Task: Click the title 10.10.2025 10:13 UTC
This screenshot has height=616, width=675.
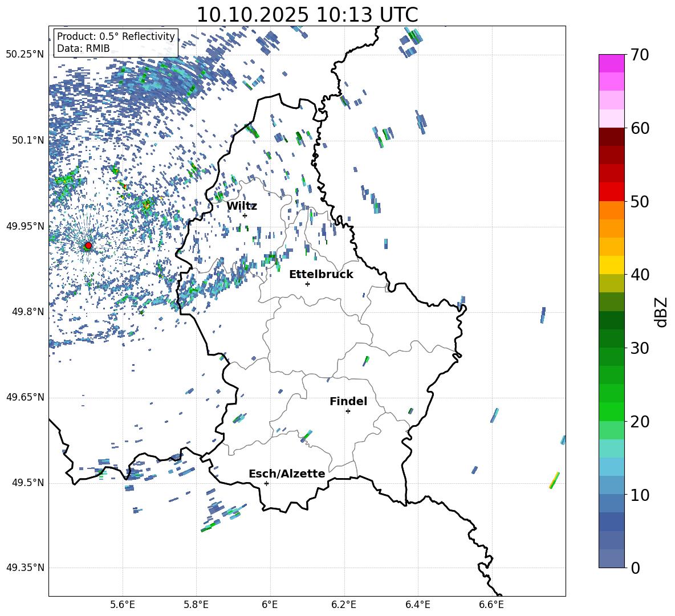Action: pos(307,15)
